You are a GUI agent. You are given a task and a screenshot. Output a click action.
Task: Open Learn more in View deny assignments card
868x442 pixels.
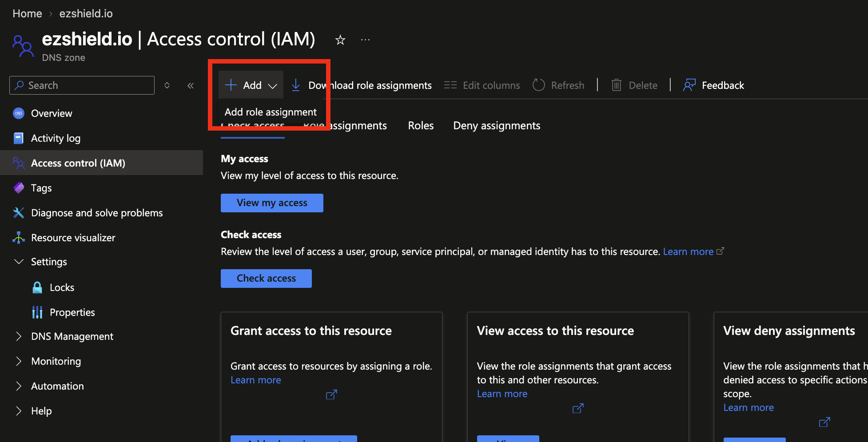[x=749, y=407]
